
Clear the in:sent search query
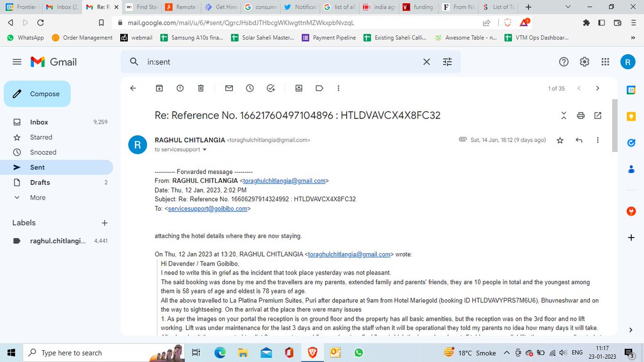427,62
